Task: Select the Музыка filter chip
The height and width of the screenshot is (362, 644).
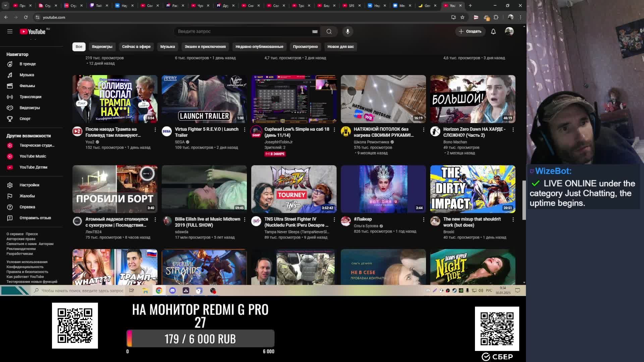Action: pos(167,47)
